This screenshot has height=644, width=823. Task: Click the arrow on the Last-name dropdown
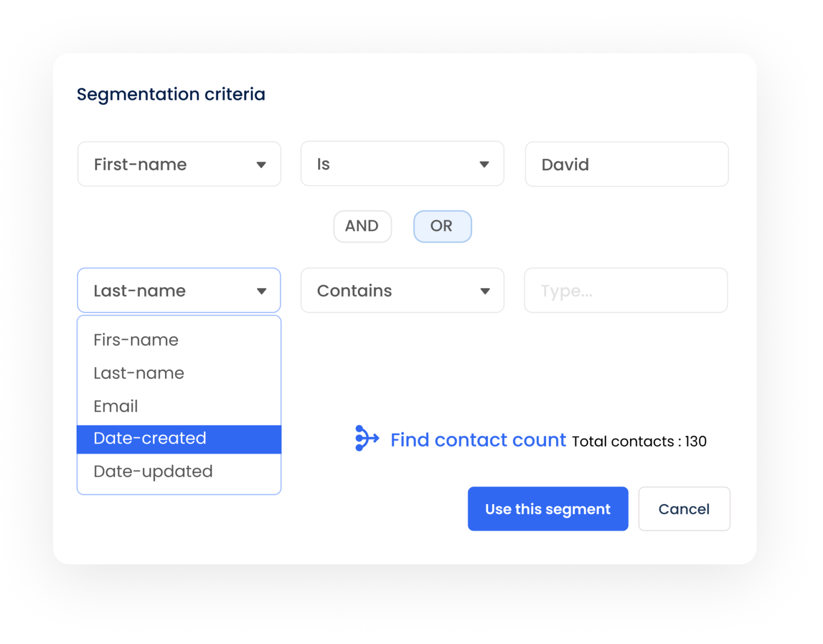click(262, 290)
